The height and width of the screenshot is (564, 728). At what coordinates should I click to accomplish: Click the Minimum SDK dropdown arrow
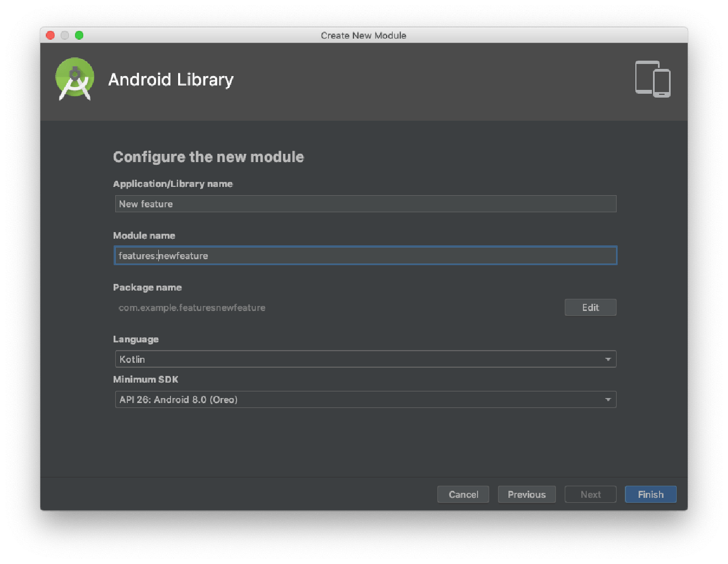[x=608, y=399]
